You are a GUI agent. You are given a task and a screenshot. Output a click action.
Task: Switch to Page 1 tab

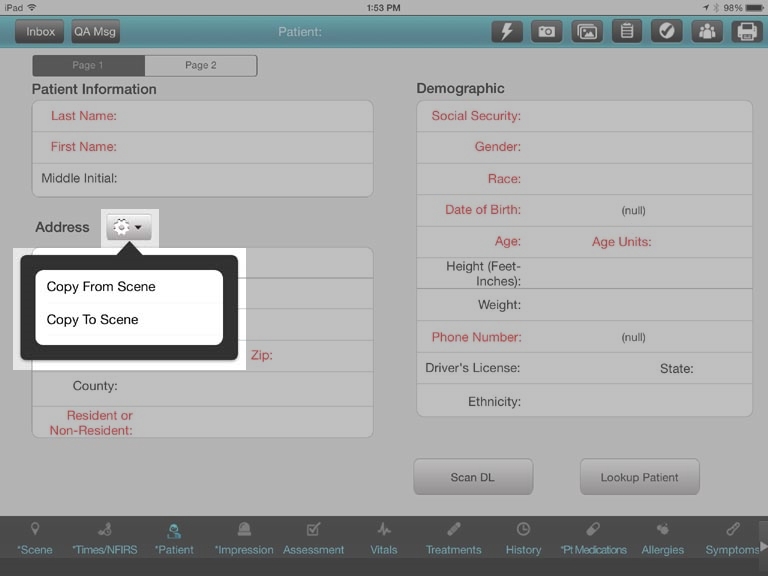pyautogui.click(x=88, y=65)
